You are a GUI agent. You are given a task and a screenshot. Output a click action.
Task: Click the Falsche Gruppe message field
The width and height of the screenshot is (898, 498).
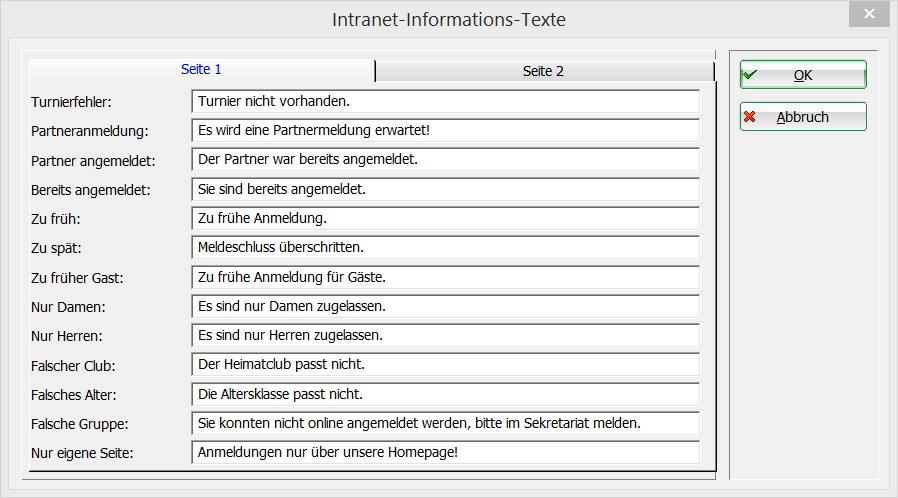tap(445, 423)
